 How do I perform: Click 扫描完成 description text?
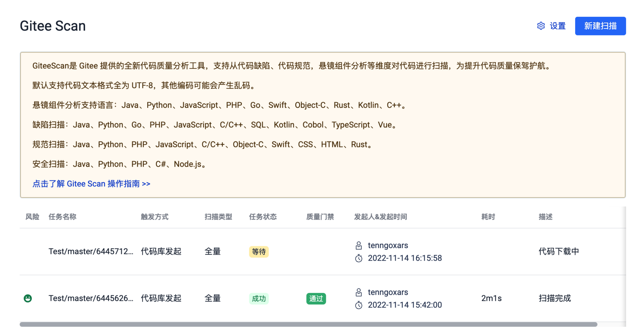point(555,298)
